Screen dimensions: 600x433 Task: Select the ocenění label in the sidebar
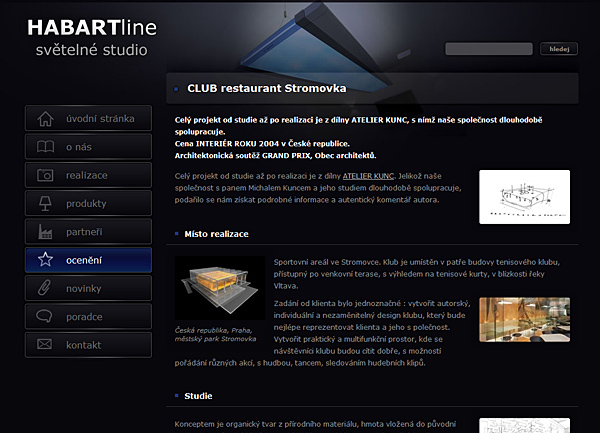(x=84, y=260)
